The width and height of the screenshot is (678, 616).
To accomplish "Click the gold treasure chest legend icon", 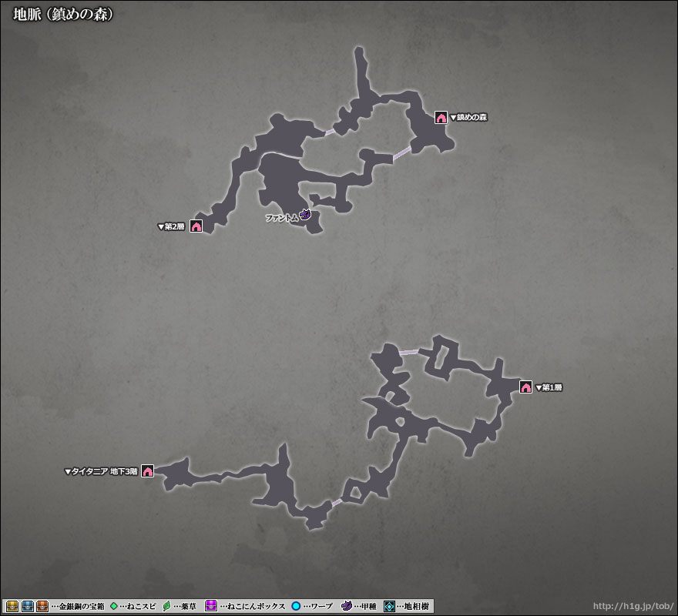I will click(13, 606).
